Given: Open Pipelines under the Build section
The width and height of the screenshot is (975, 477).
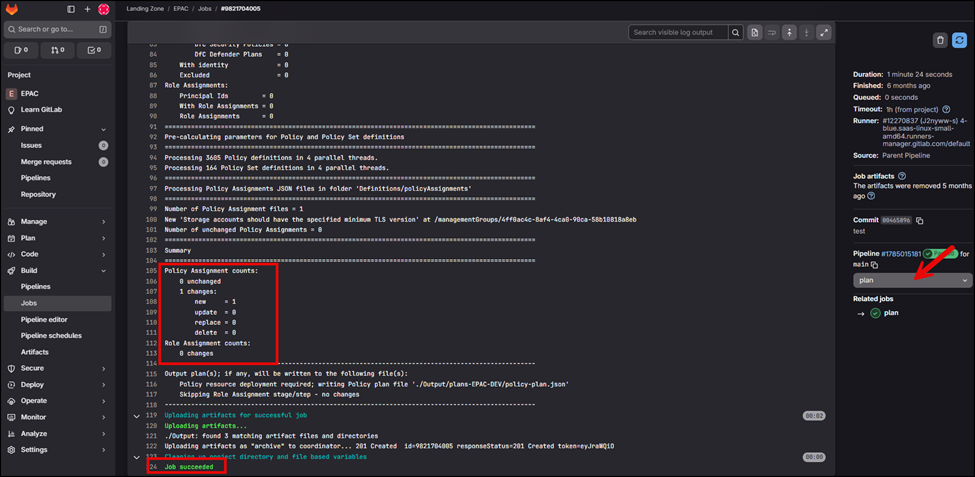Looking at the screenshot, I should 58,287.
